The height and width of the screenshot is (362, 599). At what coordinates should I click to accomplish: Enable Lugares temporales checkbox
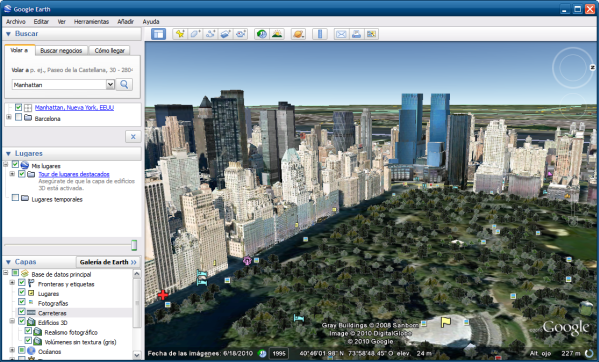pyautogui.click(x=15, y=198)
